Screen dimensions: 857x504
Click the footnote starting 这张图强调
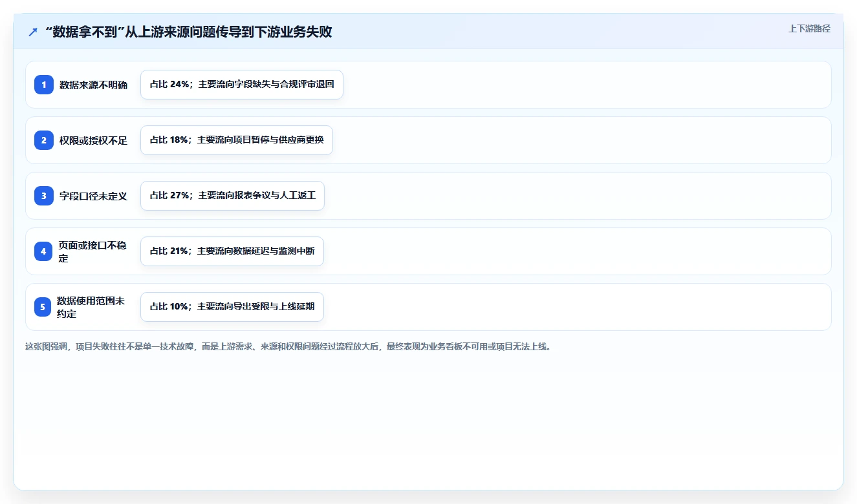pos(288,346)
